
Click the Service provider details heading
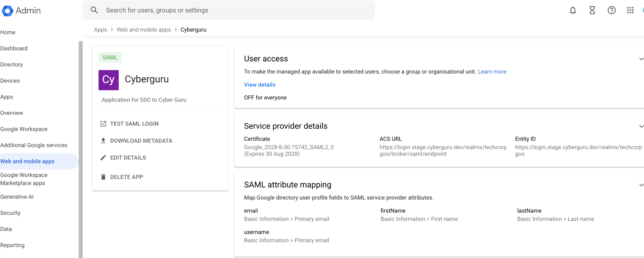(x=286, y=126)
